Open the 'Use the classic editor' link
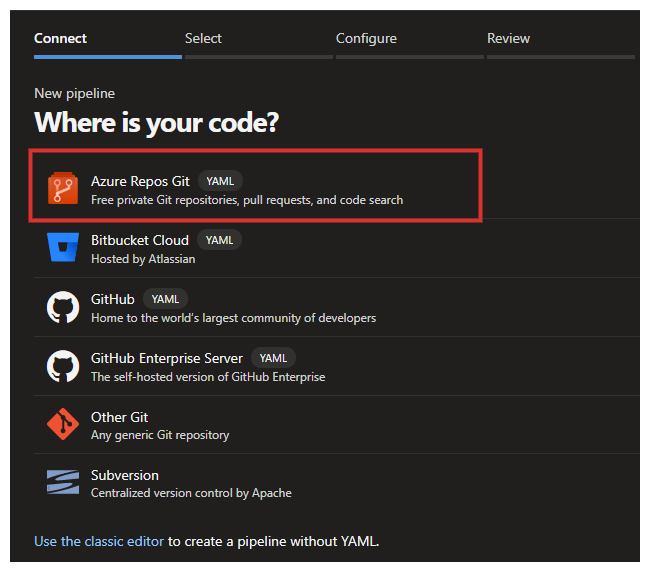The image size is (651, 573). coord(99,541)
